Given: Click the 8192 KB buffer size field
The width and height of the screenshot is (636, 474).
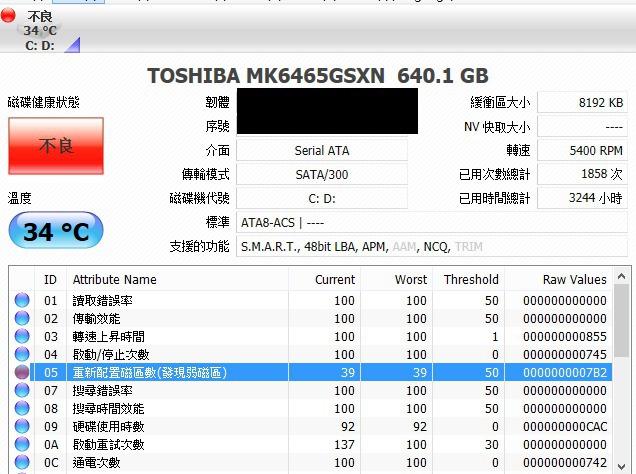Looking at the screenshot, I should coord(582,103).
